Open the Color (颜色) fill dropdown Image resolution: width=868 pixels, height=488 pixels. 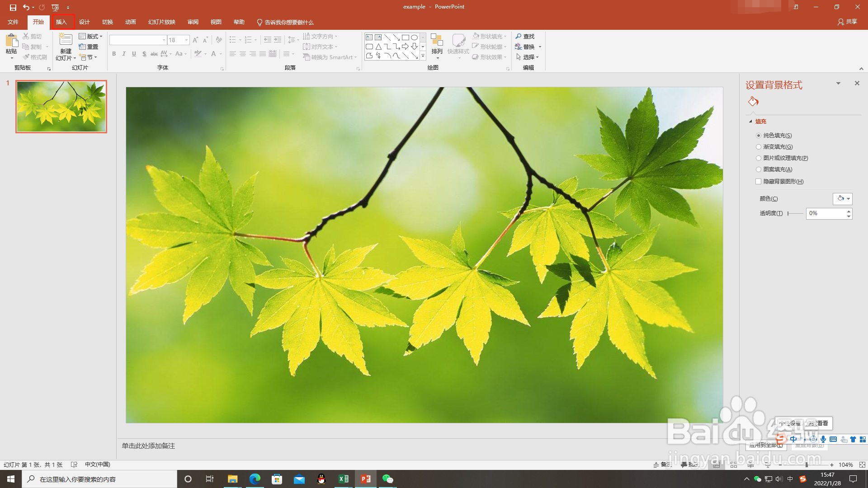pyautogui.click(x=843, y=199)
